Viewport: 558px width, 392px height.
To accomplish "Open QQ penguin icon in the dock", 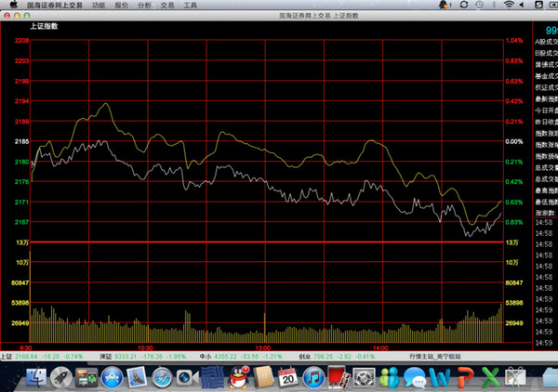I will point(238,378).
